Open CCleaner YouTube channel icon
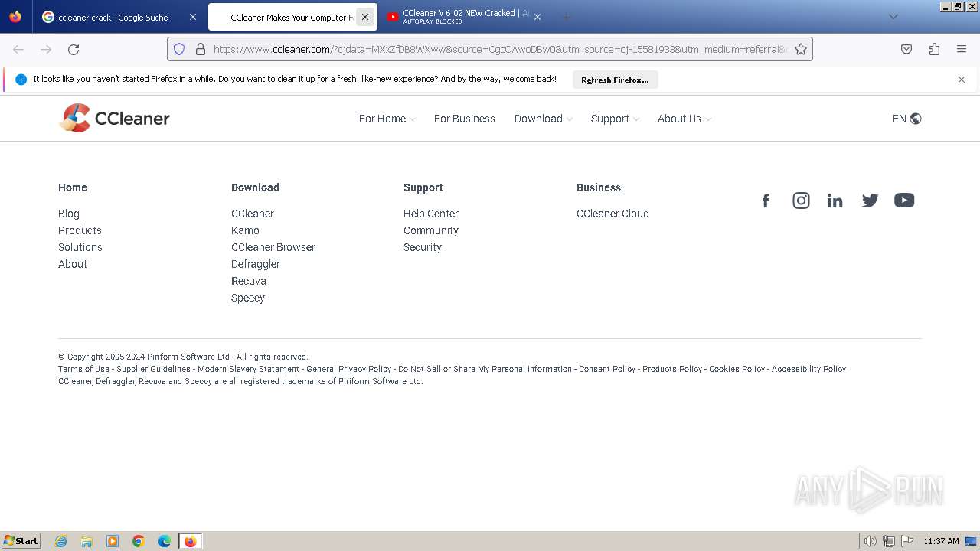 [904, 201]
